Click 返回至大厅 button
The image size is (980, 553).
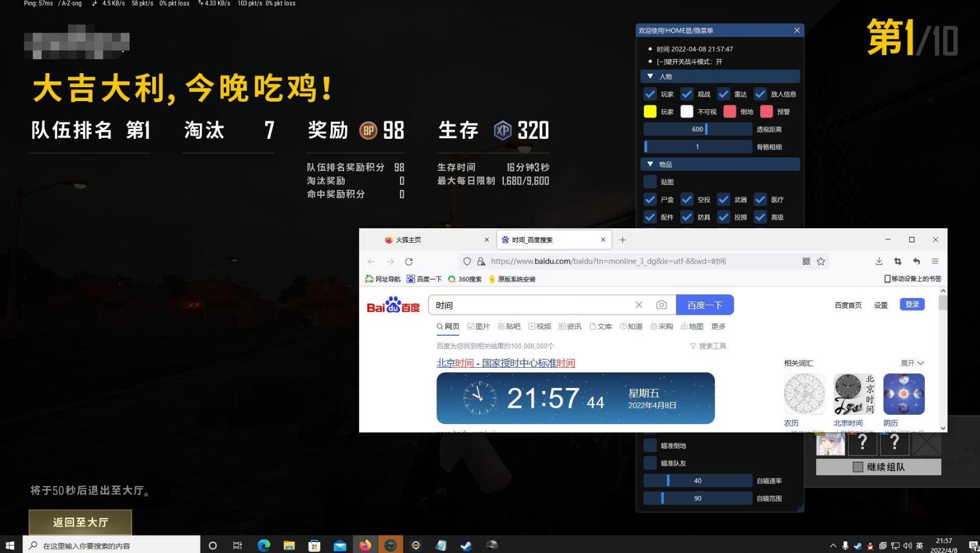coord(80,522)
